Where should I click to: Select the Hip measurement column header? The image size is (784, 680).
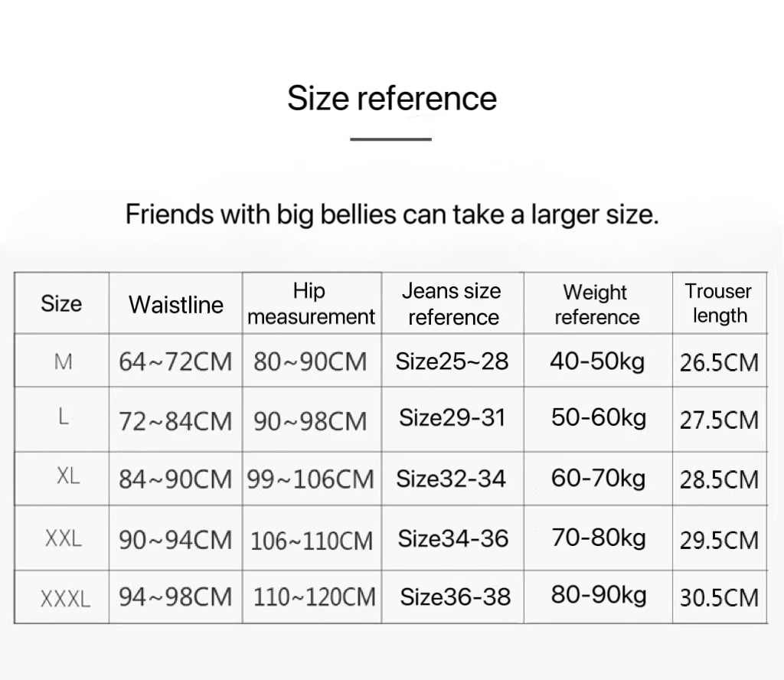pos(311,303)
